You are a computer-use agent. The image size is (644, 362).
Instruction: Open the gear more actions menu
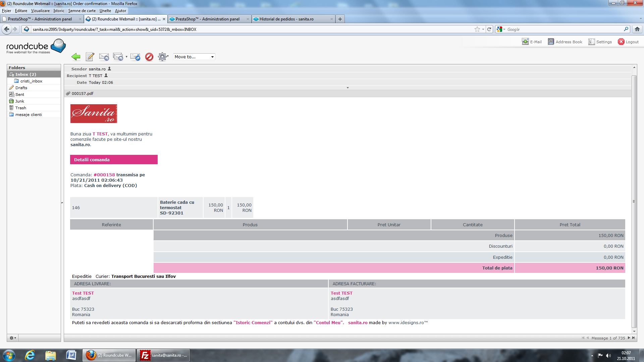click(163, 57)
